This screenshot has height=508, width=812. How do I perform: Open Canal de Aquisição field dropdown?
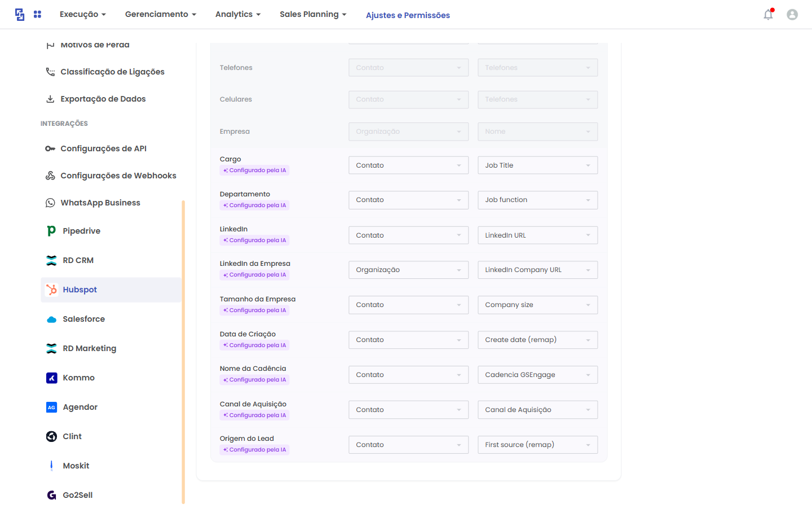click(537, 410)
